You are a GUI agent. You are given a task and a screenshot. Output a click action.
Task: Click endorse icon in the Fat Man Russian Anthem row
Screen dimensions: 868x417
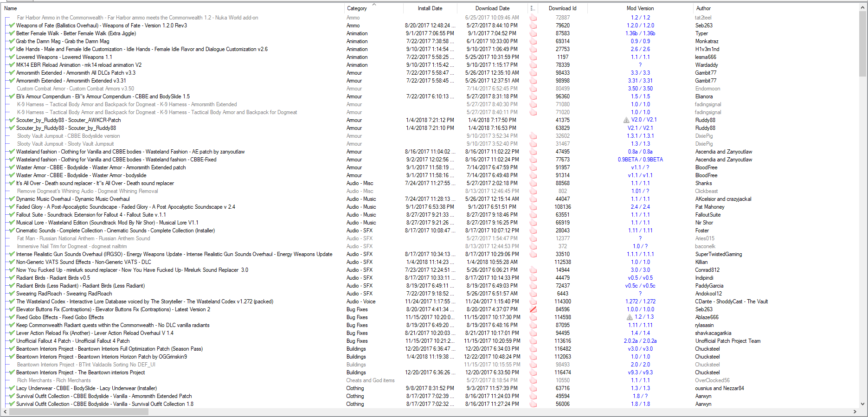(x=533, y=238)
